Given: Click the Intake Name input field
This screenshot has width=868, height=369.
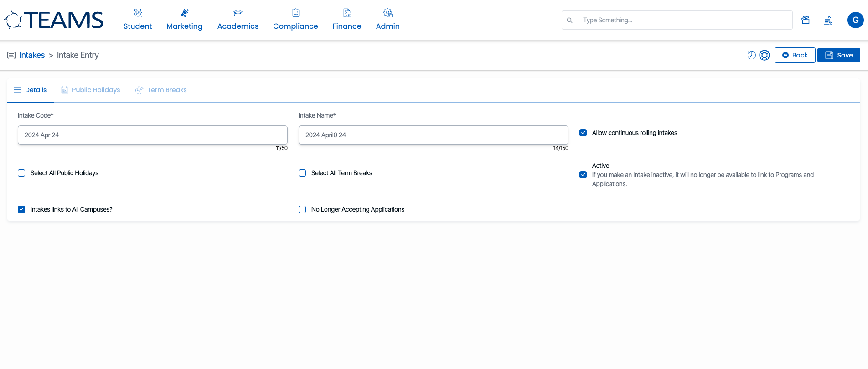Looking at the screenshot, I should [x=433, y=135].
